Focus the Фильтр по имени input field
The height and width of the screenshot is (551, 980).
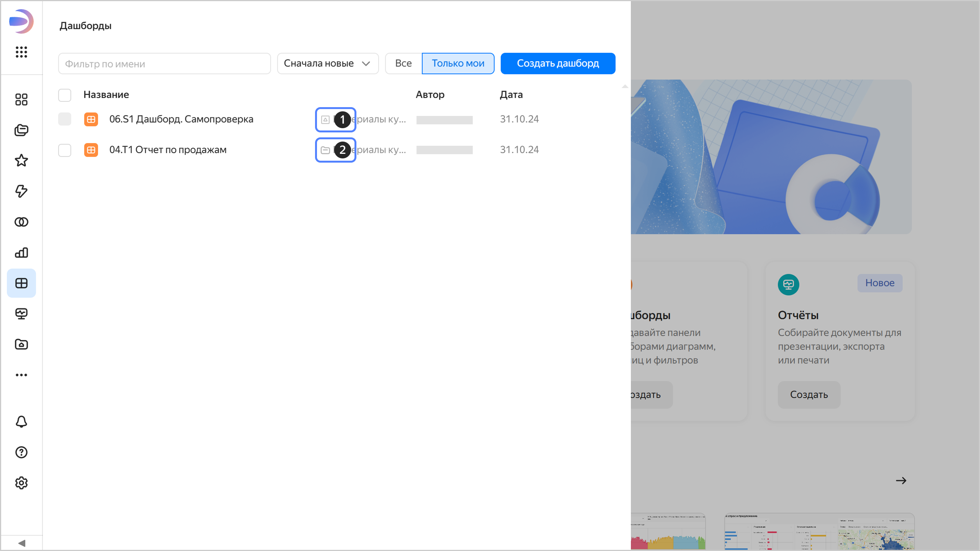165,64
